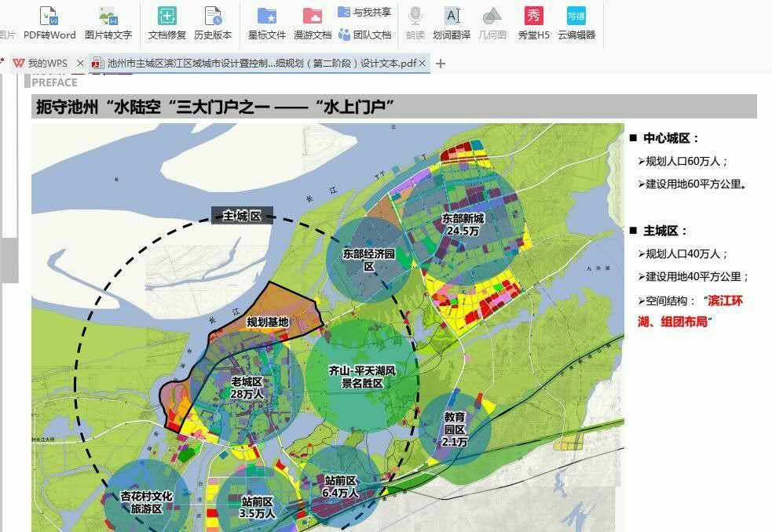Click the page heading 扼守池州 title

[214, 106]
